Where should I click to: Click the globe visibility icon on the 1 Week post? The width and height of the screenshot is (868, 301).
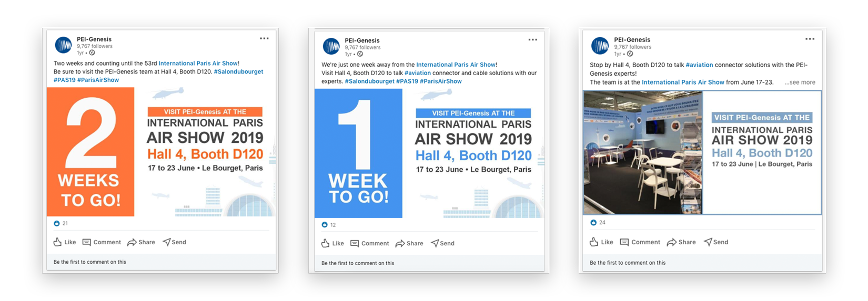(360, 54)
